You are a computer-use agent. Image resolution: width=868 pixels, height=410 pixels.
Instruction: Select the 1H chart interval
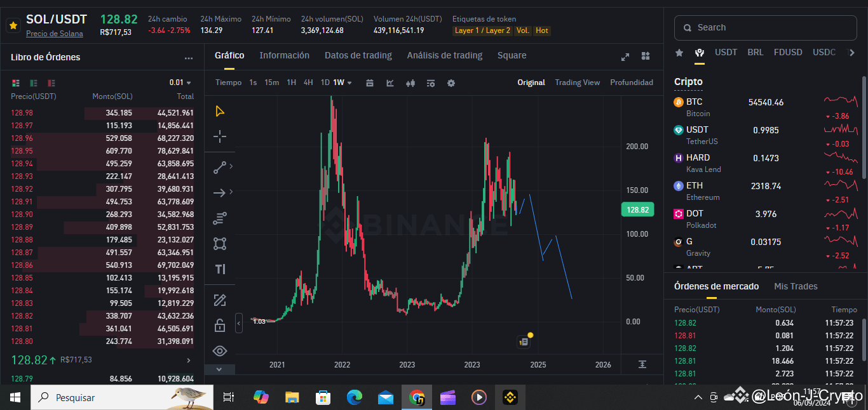tap(292, 83)
